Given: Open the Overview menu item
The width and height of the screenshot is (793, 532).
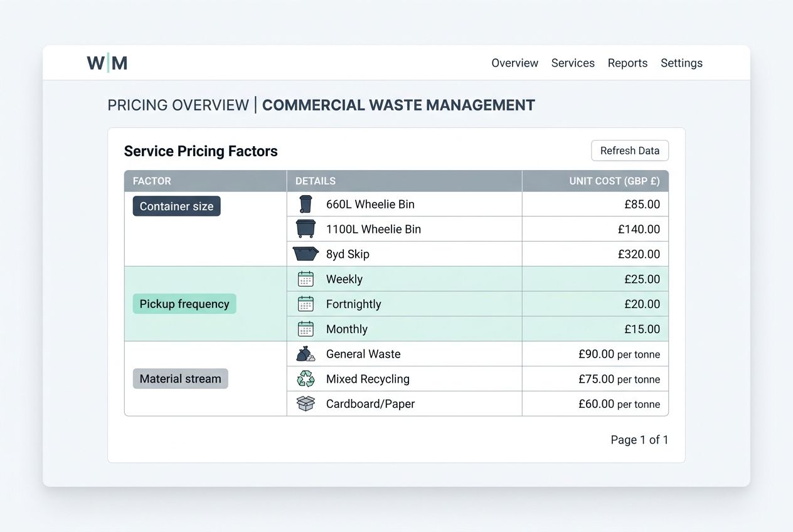Looking at the screenshot, I should [x=515, y=63].
